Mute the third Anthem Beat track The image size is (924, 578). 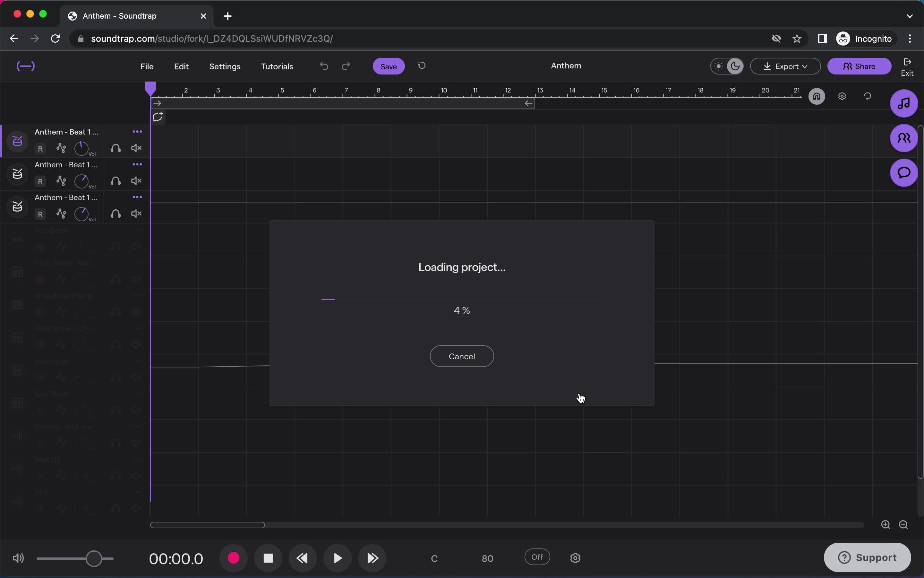pos(136,214)
